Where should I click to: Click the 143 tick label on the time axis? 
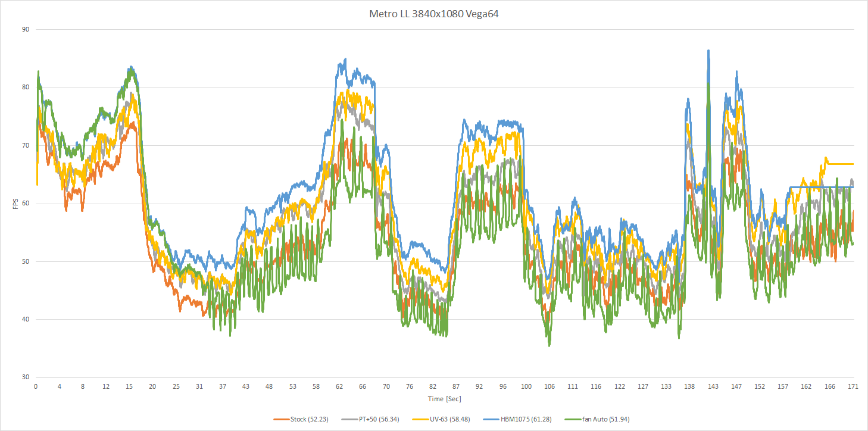tap(713, 386)
